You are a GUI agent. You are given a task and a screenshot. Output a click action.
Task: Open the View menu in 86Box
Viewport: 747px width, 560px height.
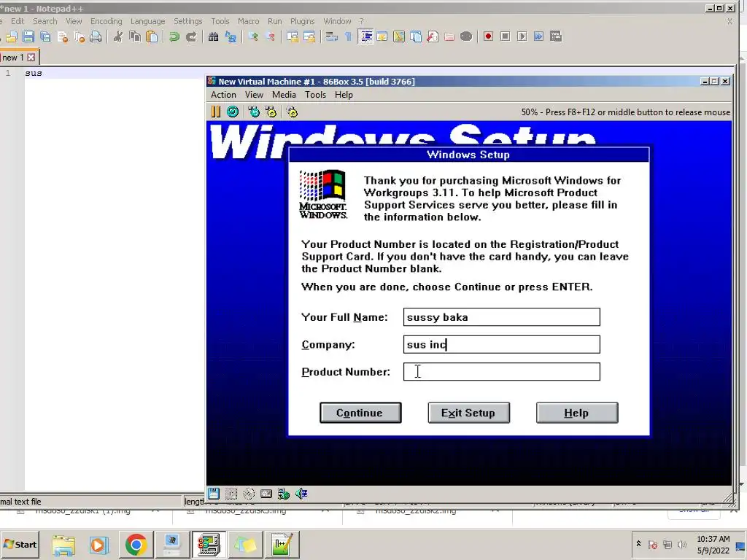pos(254,95)
